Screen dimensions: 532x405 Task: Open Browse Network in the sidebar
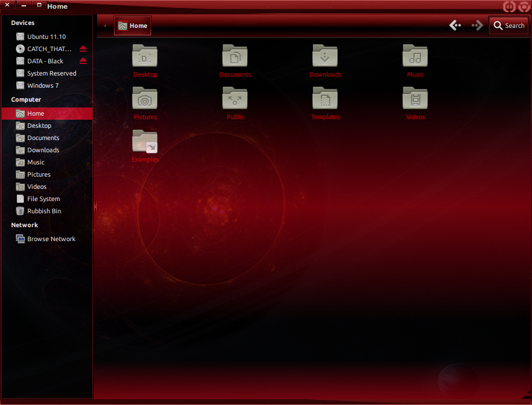tap(47, 239)
